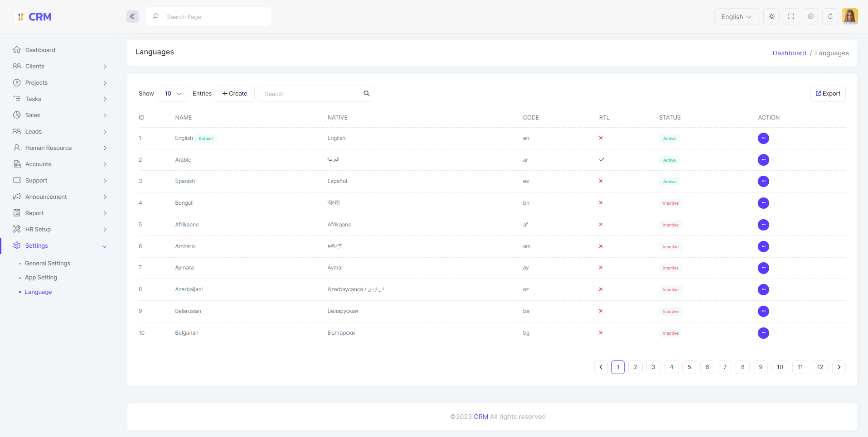Screen dimensions: 868x437
Task: Go to page 2
Action: point(635,367)
